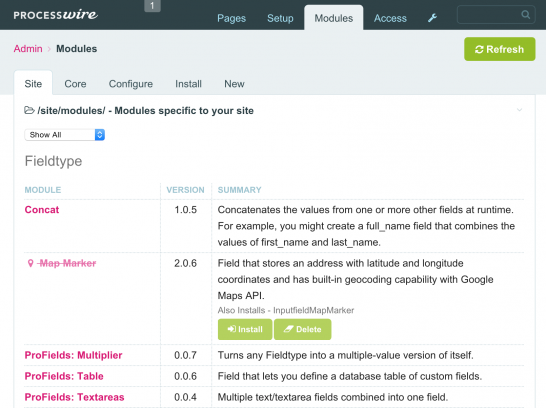Screen dimensions: 546x408
Task: Click the 'Multiple text/textarea fields' summary
Action: 333,397
